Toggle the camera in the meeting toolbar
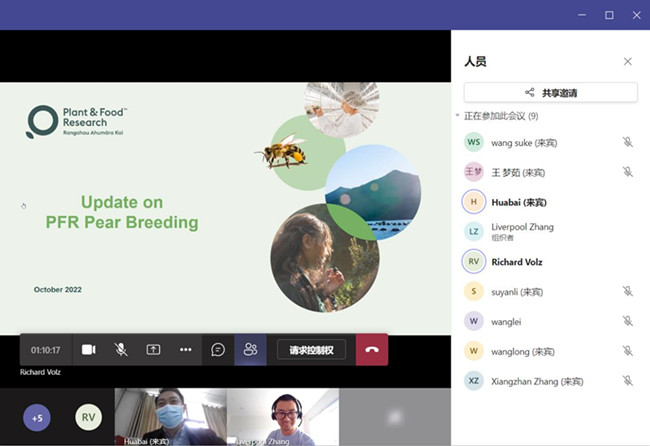650x446 pixels. click(88, 350)
